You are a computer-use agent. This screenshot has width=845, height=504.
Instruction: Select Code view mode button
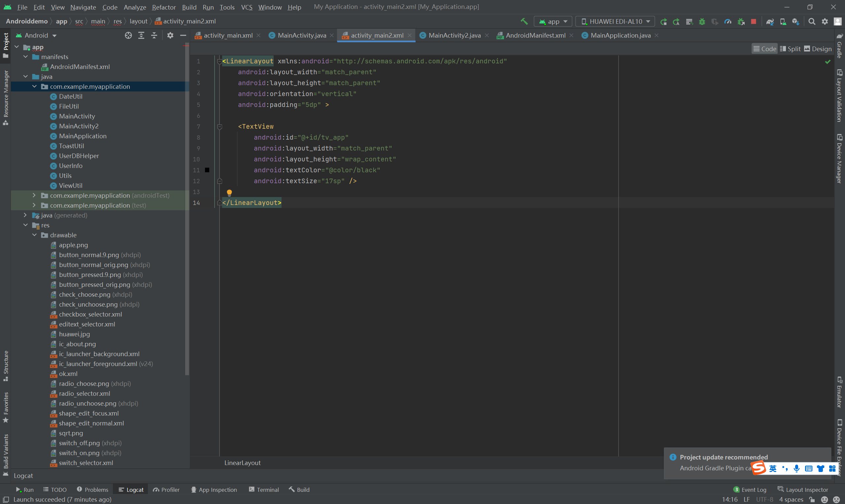764,49
